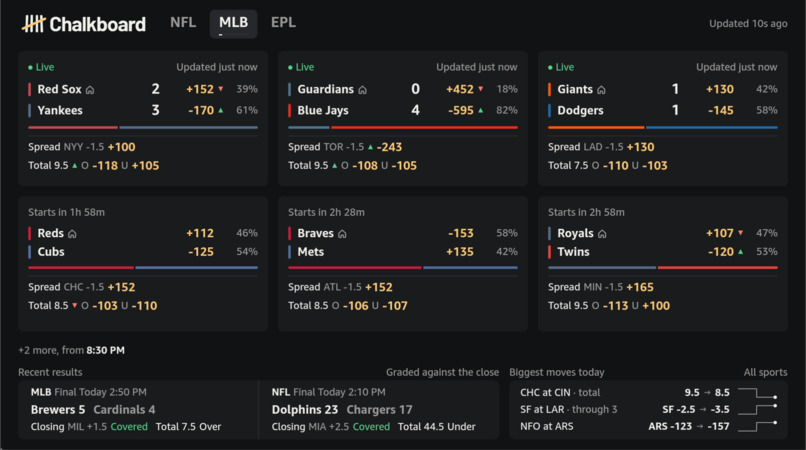Pick NYY -1.5 spread at +100
This screenshot has height=450, width=806.
[x=121, y=147]
